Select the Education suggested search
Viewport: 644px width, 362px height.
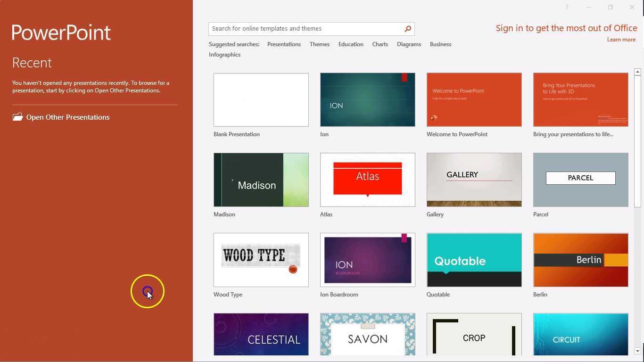click(x=351, y=44)
